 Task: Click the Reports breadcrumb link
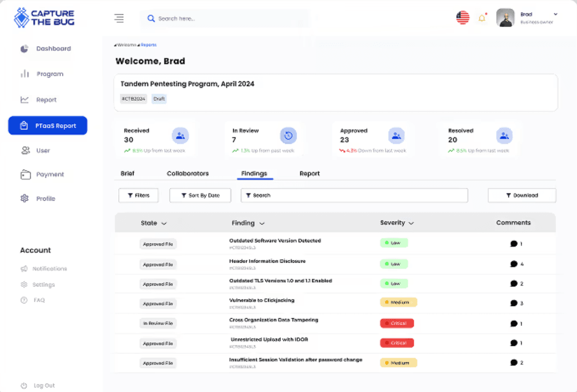149,45
